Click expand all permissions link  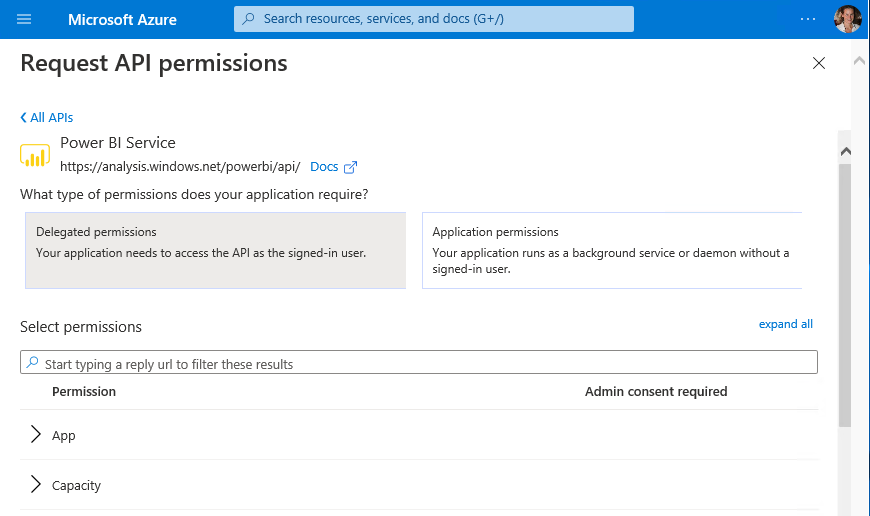(x=785, y=324)
